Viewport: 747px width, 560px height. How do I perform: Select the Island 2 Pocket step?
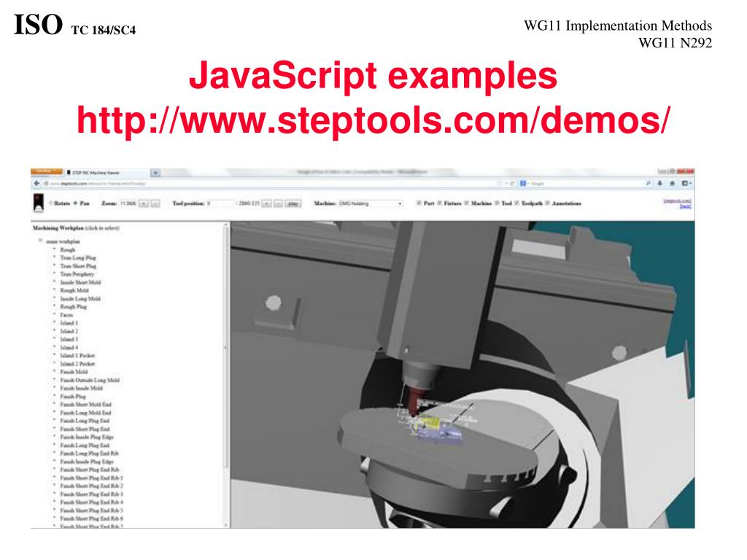point(77,363)
